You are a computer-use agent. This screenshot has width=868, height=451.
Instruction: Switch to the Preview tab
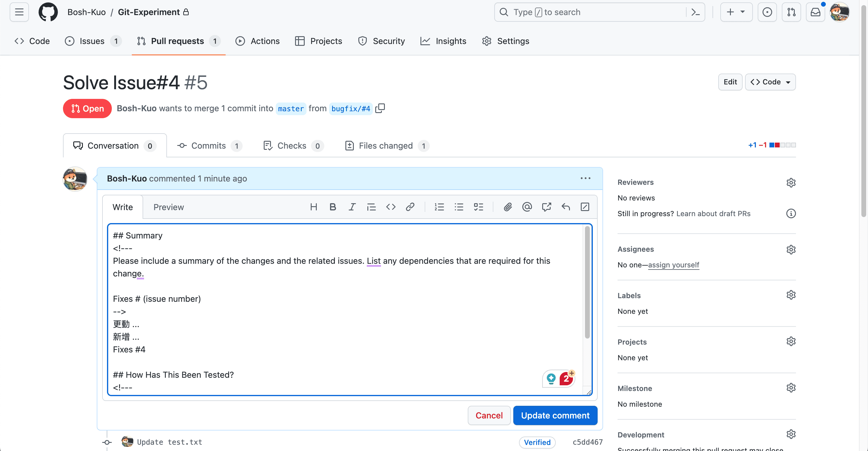[168, 207]
